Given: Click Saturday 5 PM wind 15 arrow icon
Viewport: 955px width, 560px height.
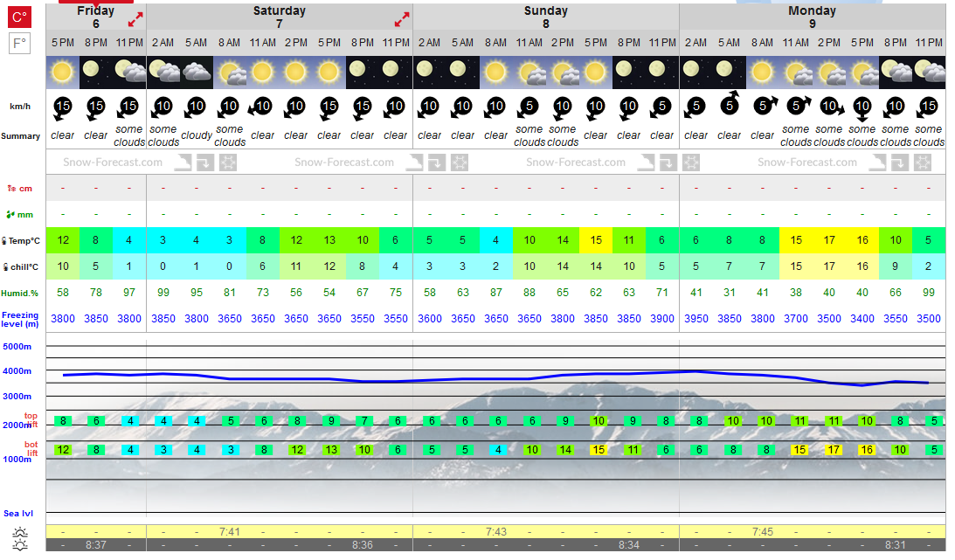Looking at the screenshot, I should click(x=329, y=107).
